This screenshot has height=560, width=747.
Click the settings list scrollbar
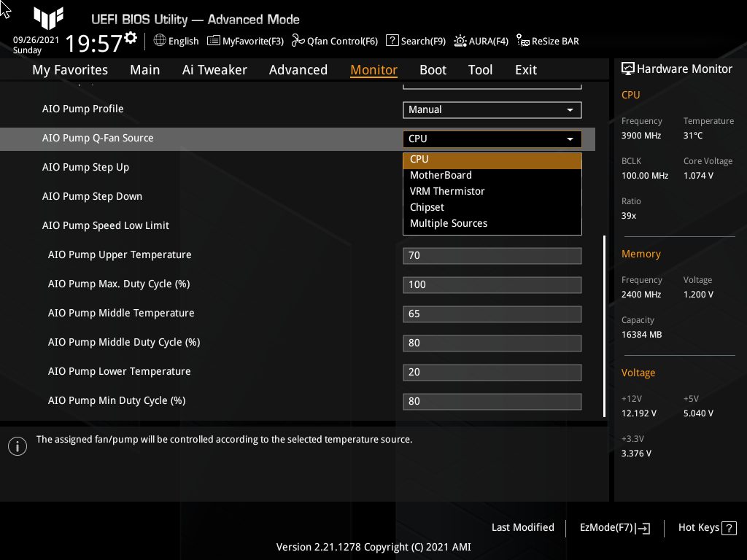[x=603, y=327]
